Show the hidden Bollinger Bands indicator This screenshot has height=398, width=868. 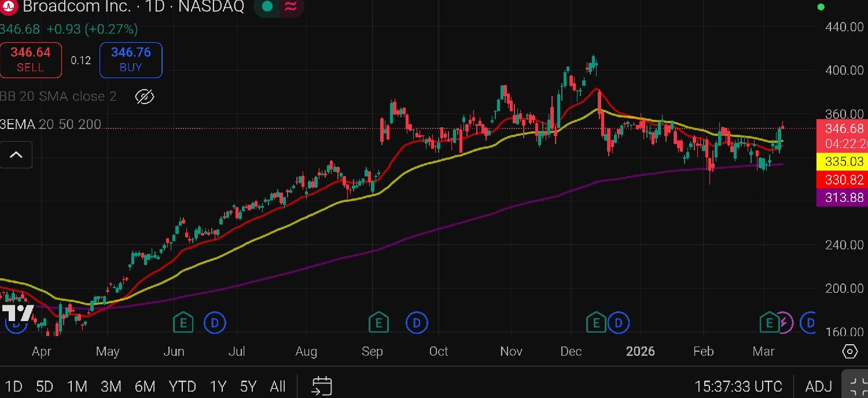point(144,97)
